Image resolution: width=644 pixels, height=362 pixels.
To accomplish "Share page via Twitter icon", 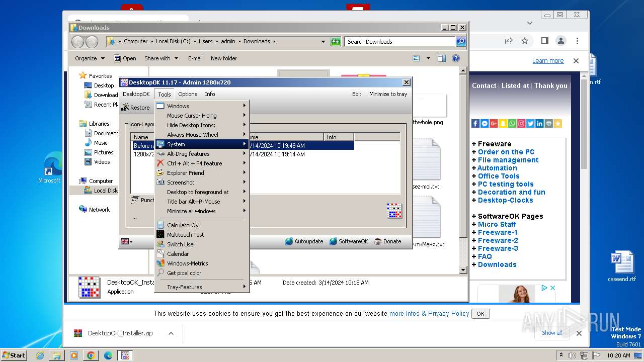I will (530, 123).
